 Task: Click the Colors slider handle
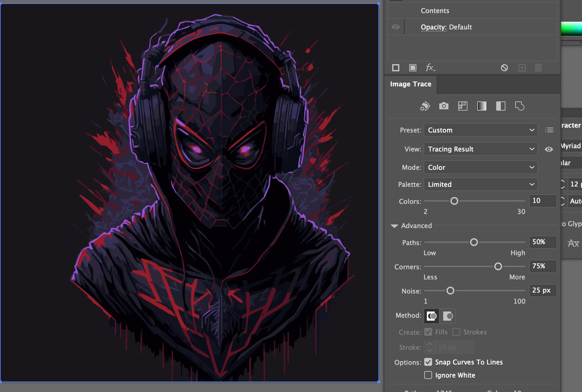(x=454, y=201)
